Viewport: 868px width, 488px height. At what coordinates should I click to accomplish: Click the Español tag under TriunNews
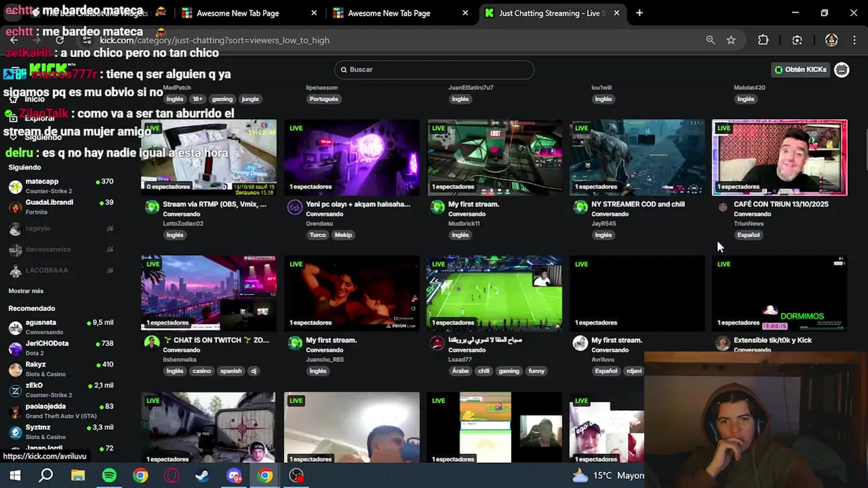[x=748, y=235]
